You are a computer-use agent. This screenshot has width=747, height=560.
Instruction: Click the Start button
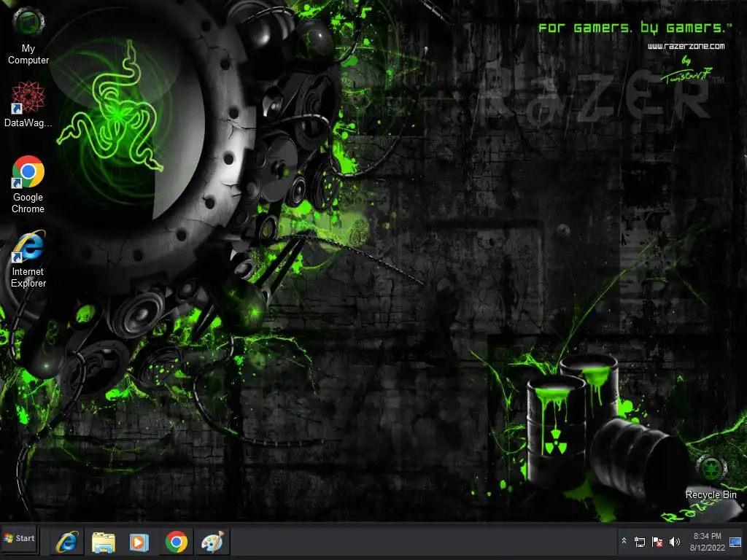[x=20, y=539]
